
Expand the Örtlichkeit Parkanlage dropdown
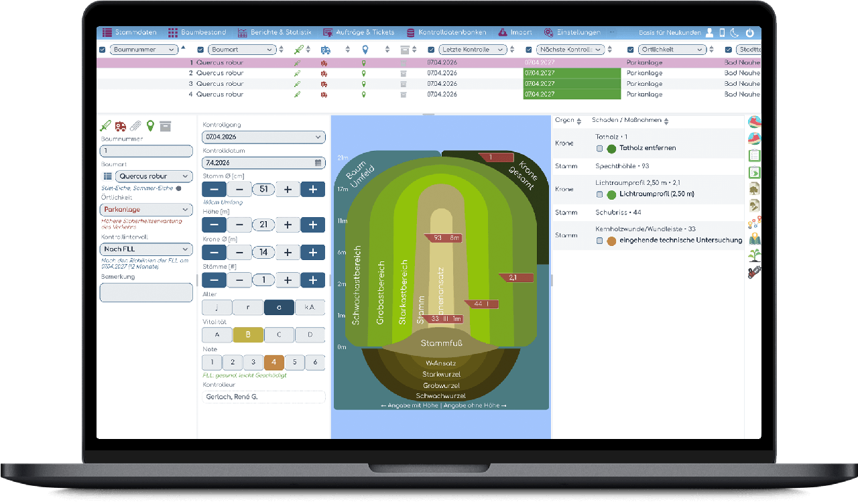(146, 210)
